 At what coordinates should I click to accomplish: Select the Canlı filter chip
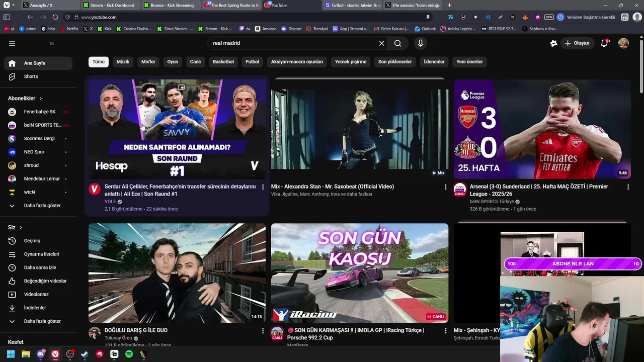195,62
